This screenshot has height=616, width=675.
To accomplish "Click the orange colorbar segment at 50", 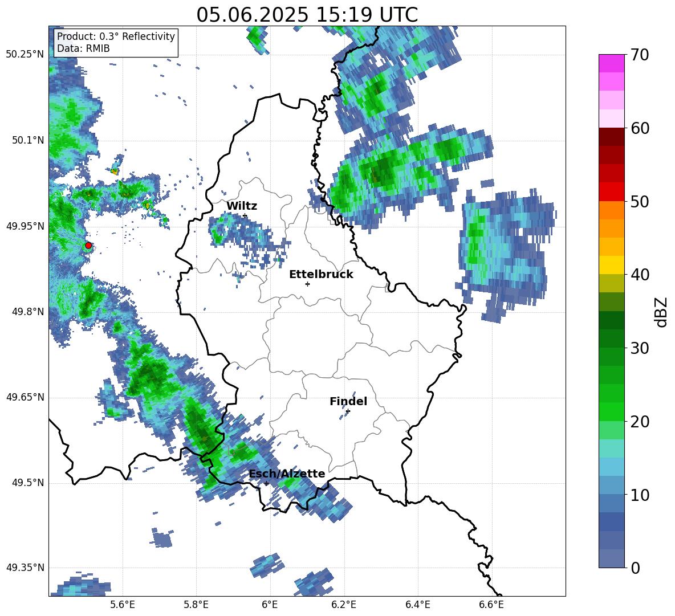I will 611,210.
